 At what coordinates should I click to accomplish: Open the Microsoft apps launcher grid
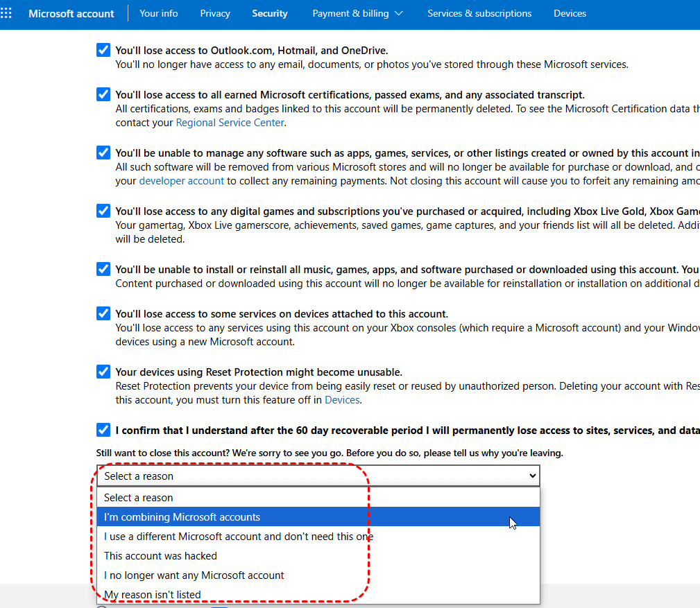click(6, 13)
